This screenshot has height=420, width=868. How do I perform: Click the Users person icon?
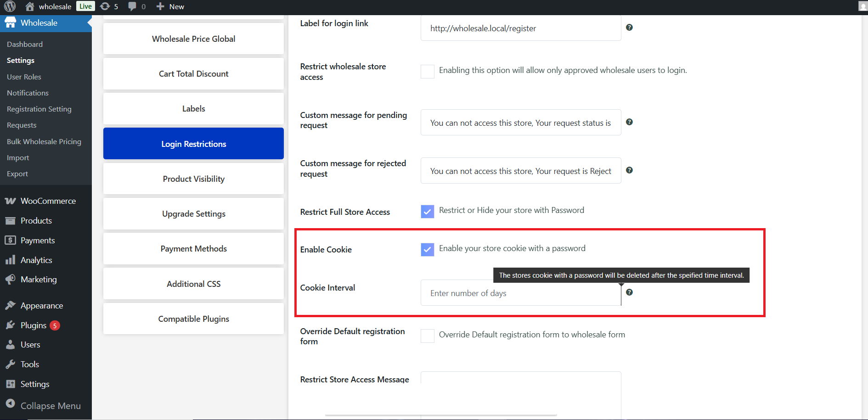[x=10, y=345]
